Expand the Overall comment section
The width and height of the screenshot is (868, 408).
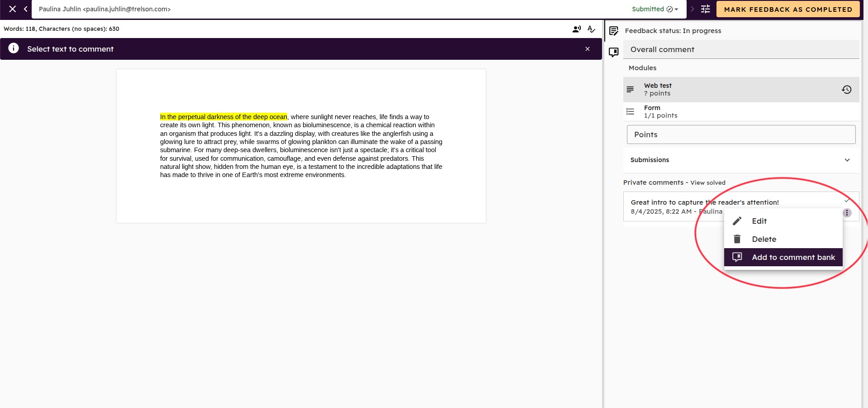[x=741, y=49]
